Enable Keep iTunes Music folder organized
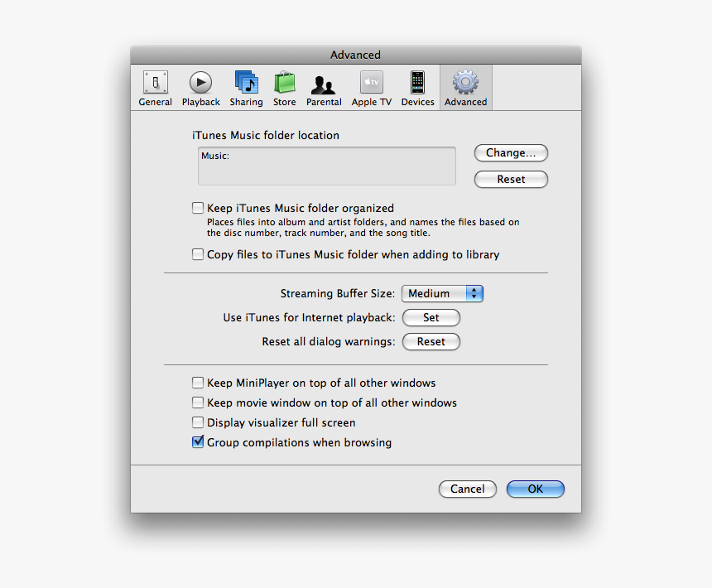The image size is (712, 588). click(198, 208)
